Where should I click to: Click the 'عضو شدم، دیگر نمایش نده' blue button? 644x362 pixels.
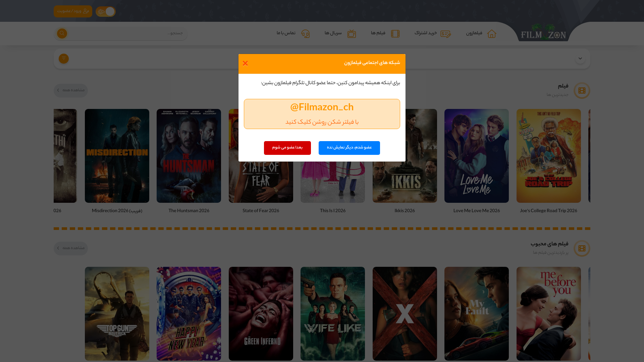point(349,148)
